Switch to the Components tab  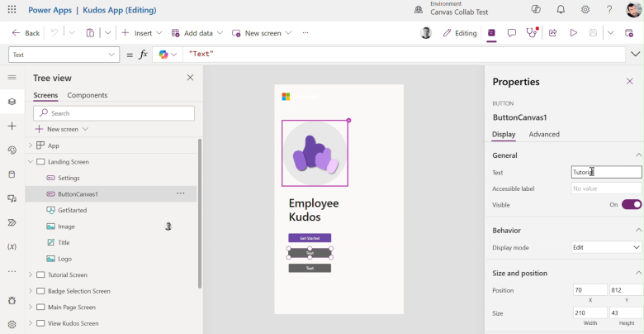pos(87,95)
